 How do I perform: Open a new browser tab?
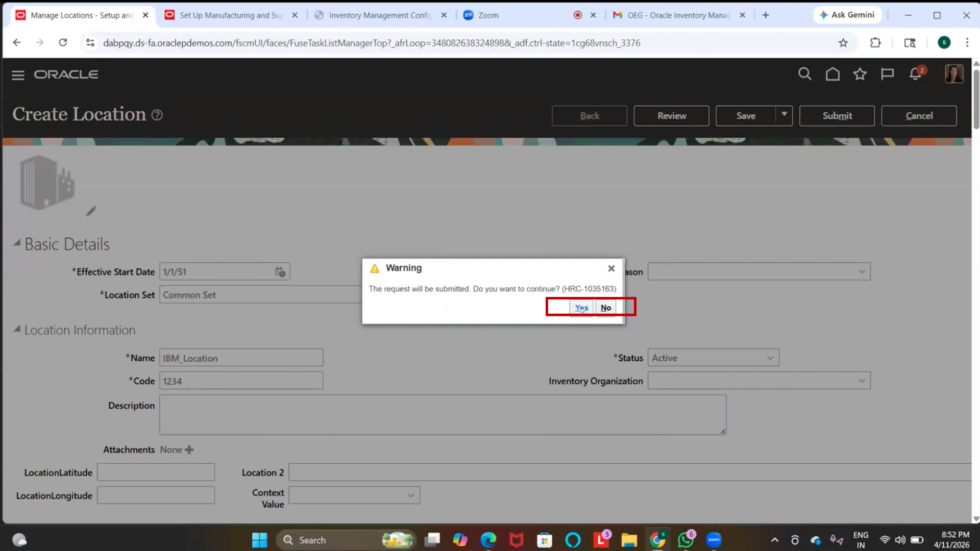[x=765, y=15]
